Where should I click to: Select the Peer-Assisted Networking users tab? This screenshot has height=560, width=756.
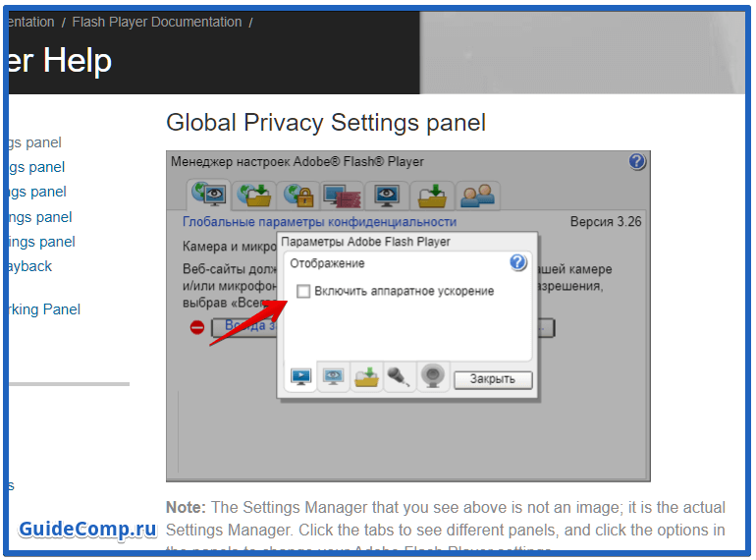coord(477,196)
